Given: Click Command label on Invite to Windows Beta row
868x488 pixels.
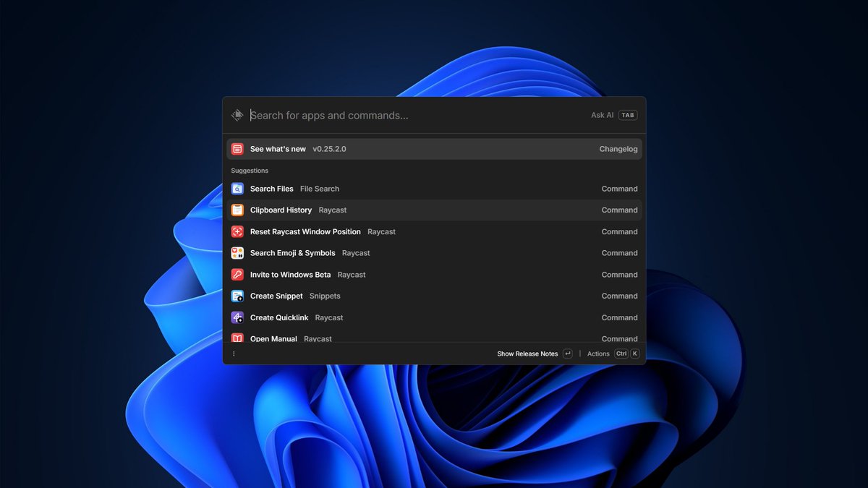Looking at the screenshot, I should pyautogui.click(x=620, y=275).
